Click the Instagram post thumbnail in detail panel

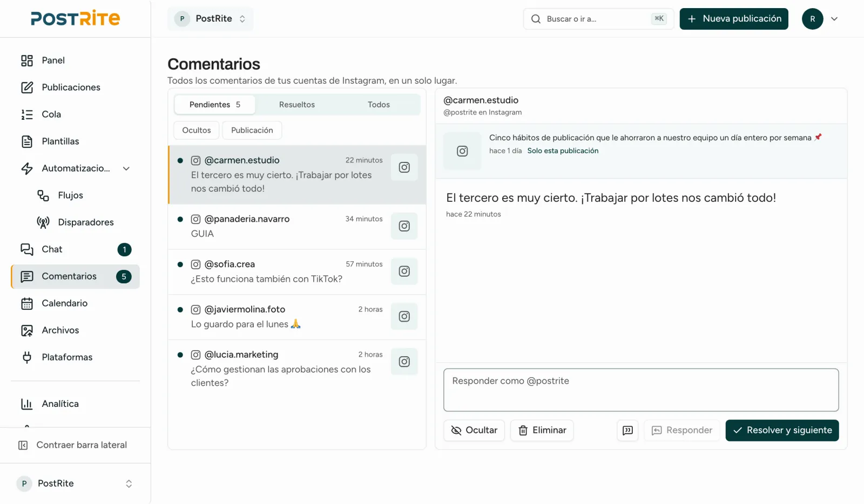(462, 151)
